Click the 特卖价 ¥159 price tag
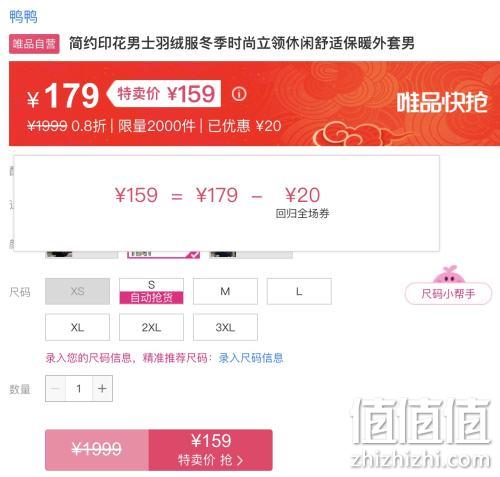The height and width of the screenshot is (477, 500). [166, 94]
